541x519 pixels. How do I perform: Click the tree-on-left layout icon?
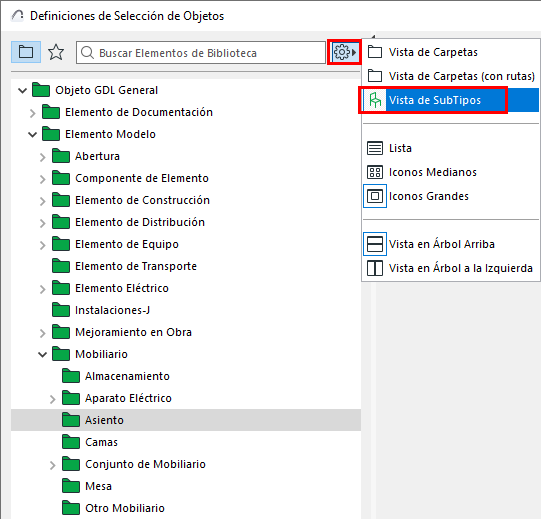pos(375,268)
